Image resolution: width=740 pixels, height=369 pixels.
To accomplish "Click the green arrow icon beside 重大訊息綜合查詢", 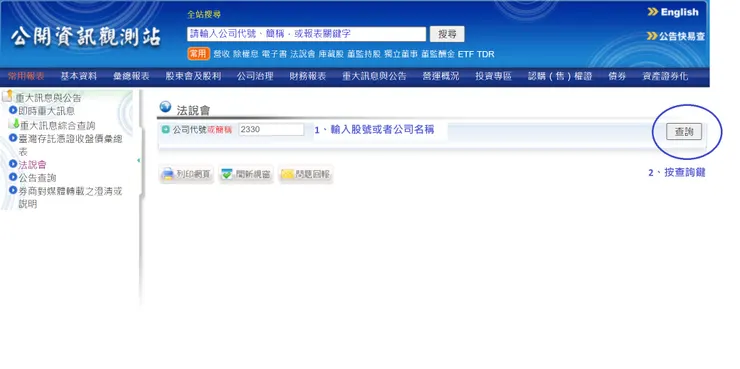I will point(14,124).
